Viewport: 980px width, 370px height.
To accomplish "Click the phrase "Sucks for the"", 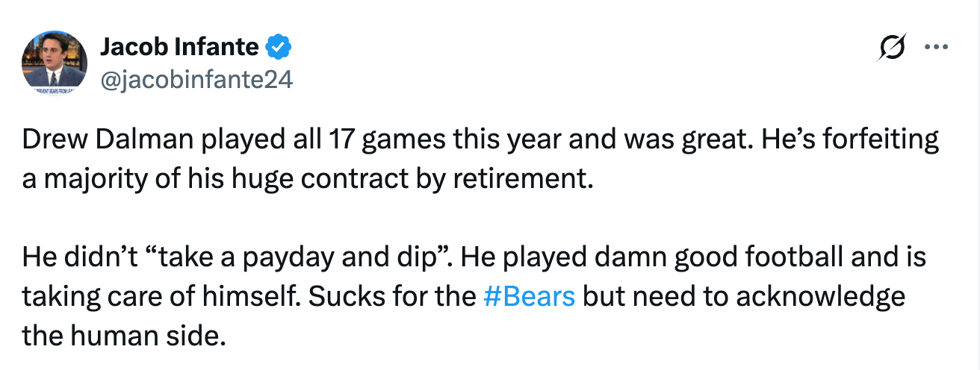I will (392, 296).
